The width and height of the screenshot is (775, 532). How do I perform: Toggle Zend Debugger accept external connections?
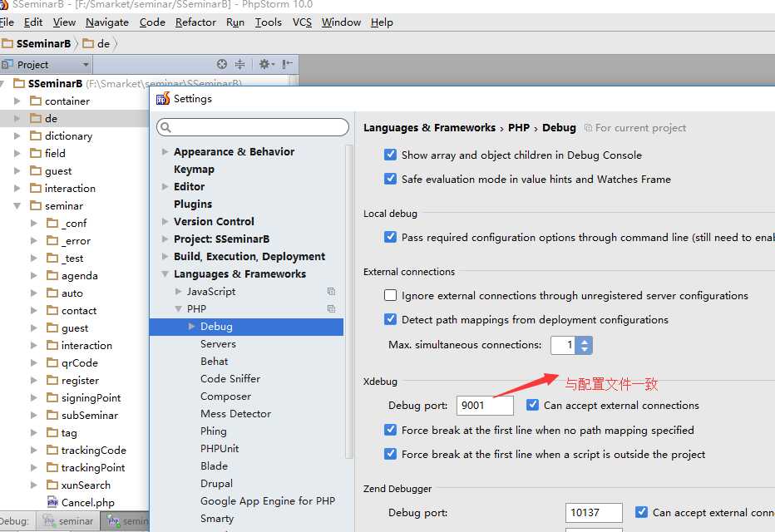[641, 512]
